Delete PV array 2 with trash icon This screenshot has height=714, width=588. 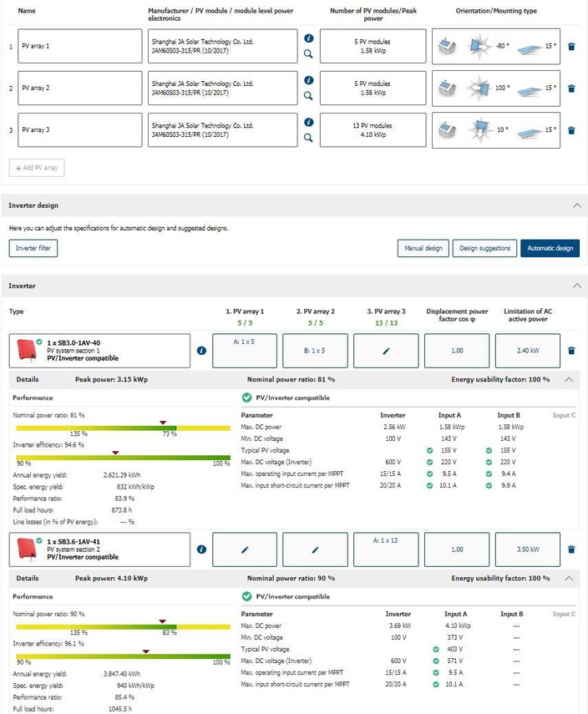[x=571, y=89]
